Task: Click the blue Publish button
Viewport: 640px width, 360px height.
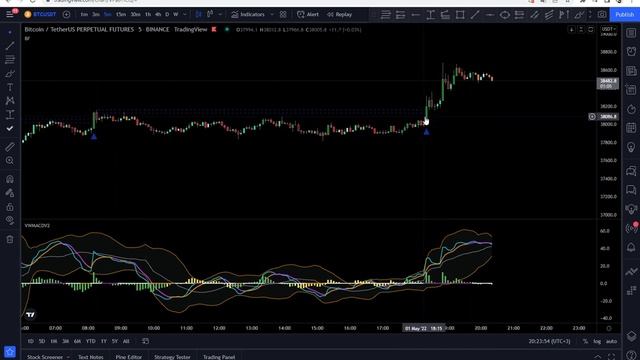Action: [x=624, y=14]
